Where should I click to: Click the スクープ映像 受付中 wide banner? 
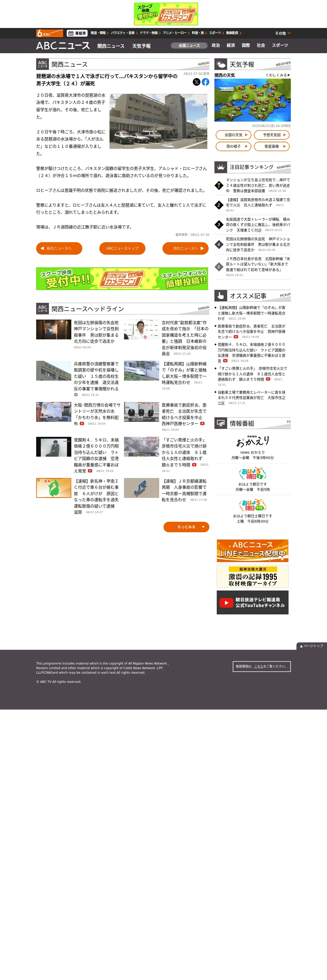click(122, 279)
